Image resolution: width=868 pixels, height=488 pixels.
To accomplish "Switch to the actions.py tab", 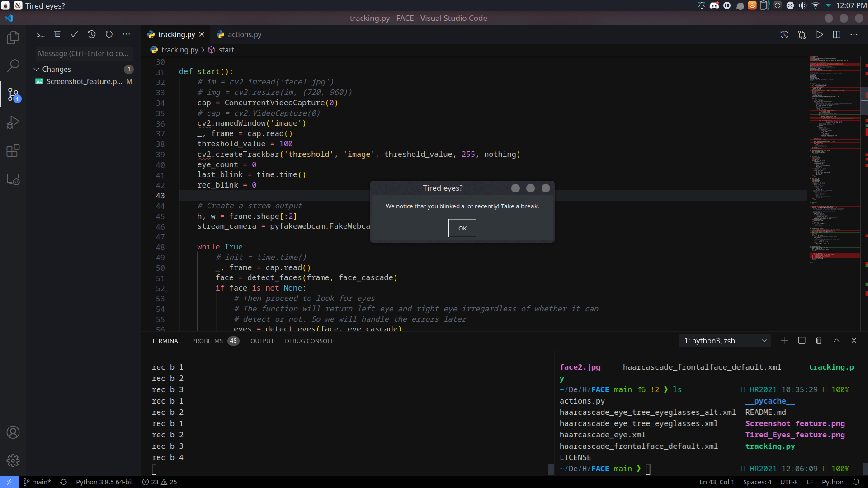I will click(x=244, y=34).
